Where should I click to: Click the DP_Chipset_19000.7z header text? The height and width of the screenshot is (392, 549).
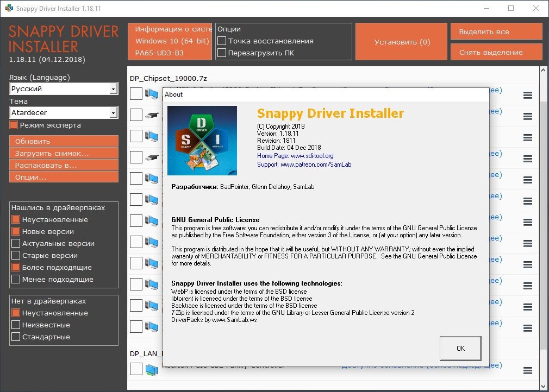tap(169, 78)
